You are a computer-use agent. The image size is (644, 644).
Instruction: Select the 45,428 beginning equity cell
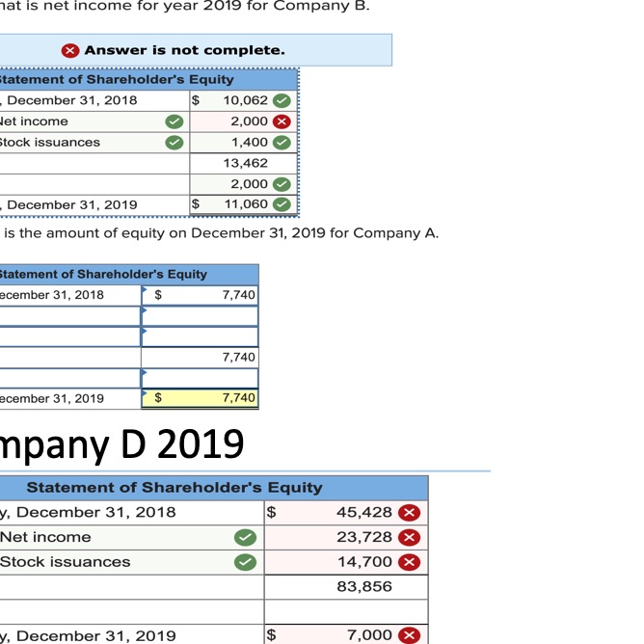tap(346, 513)
